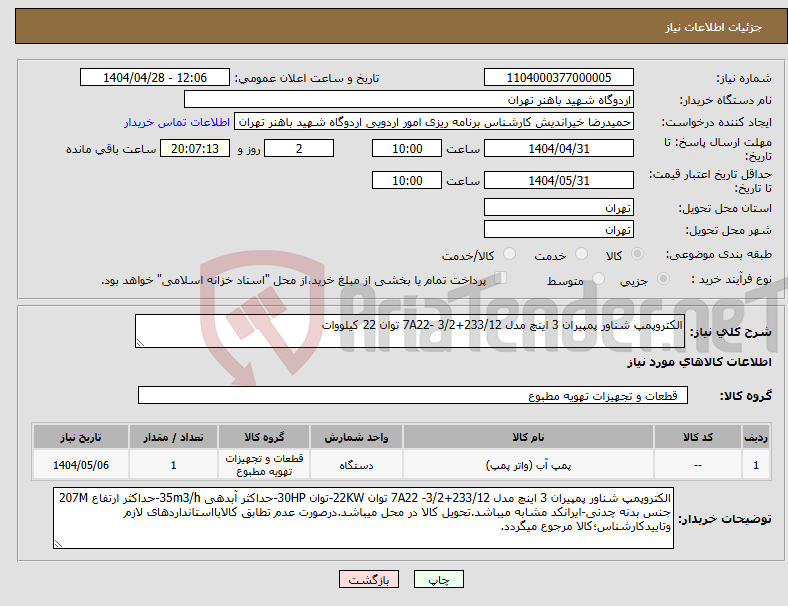This screenshot has width=788, height=606.
Task: Click the request creator field حمیدرضا خیراندیش
Action: pyautogui.click(x=434, y=122)
